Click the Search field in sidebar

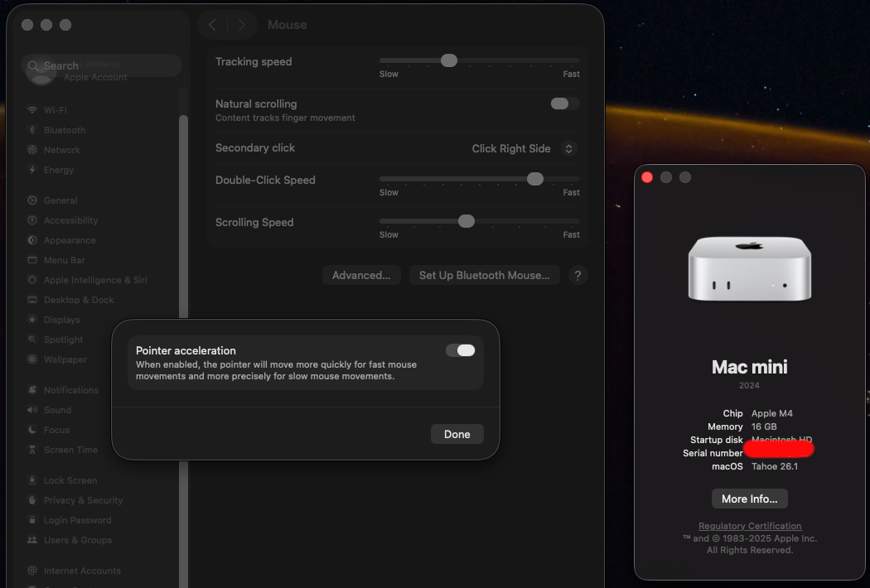102,65
